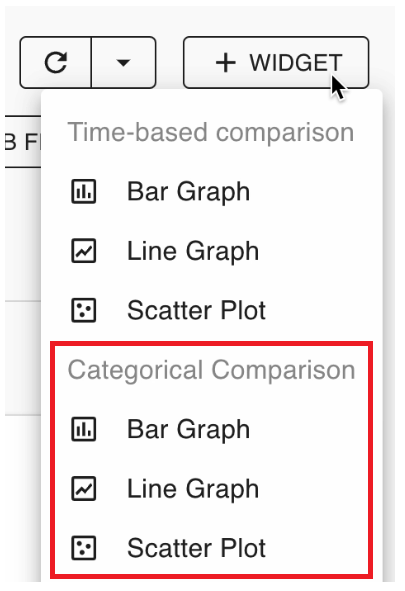The height and width of the screenshot is (591, 405).
Task: Select the Time-based Scatter Plot icon
Action: 84,310
